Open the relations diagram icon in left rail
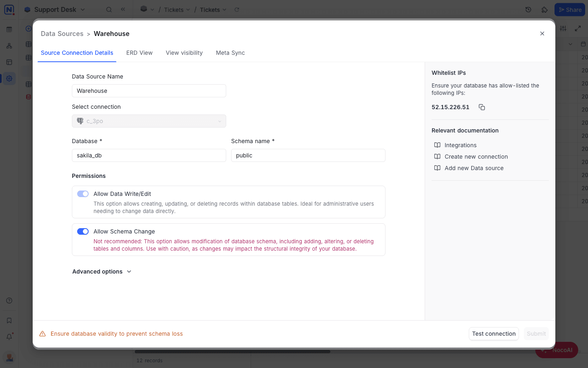 (x=9, y=46)
